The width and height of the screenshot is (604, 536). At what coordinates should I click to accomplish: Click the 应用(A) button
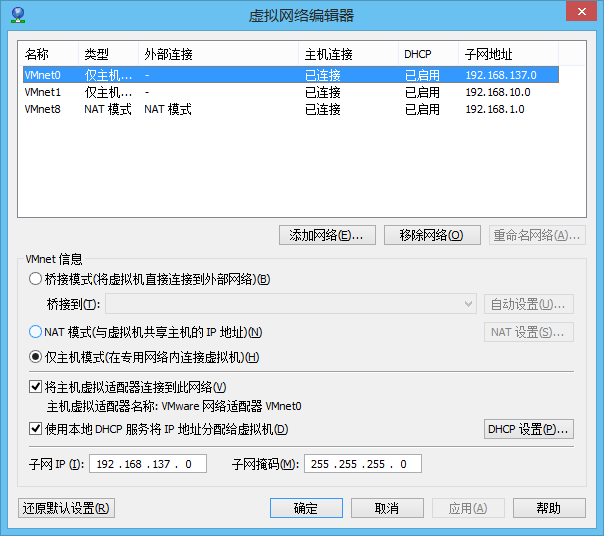tap(468, 508)
